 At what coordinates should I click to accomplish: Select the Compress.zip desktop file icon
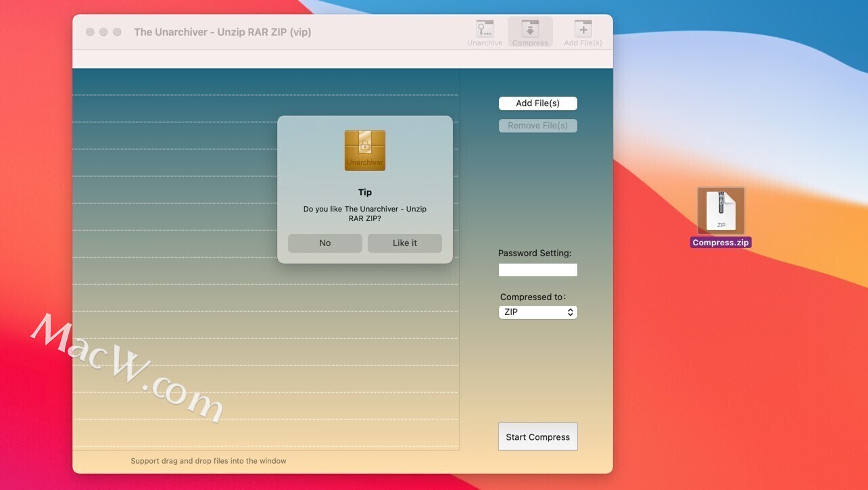click(721, 211)
